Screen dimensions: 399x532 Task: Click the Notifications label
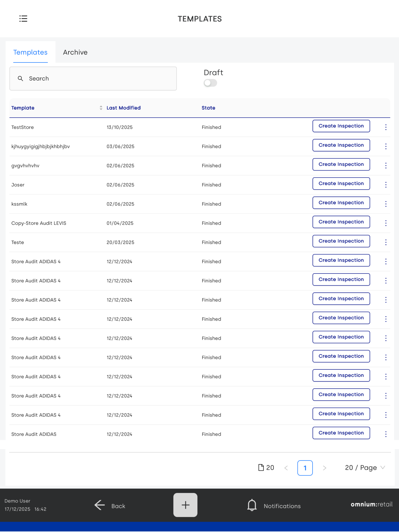tap(282, 506)
